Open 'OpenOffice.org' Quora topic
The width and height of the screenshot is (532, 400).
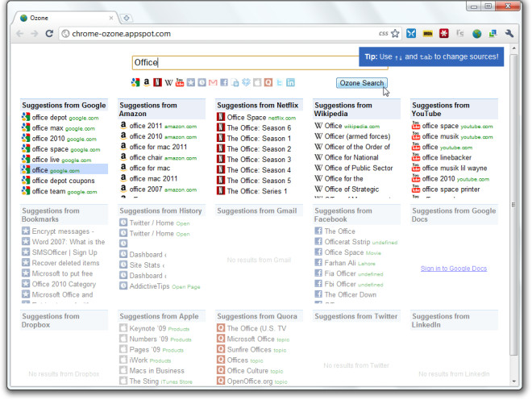point(260,381)
